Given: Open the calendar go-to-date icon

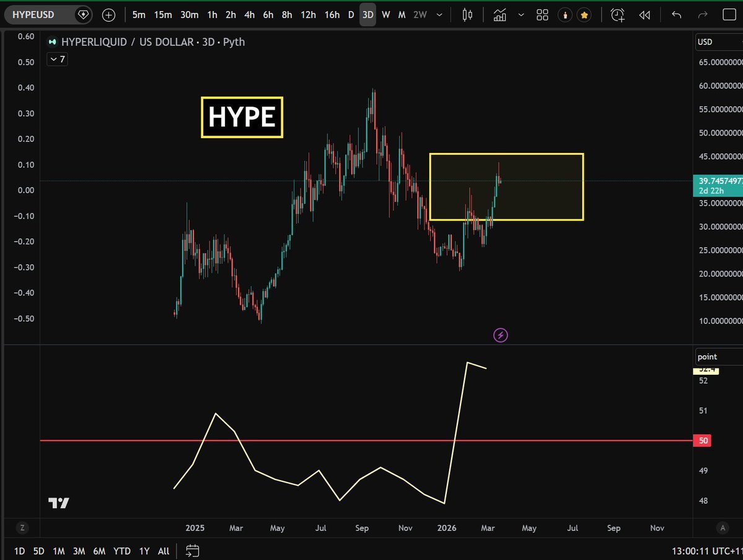Looking at the screenshot, I should (192, 550).
